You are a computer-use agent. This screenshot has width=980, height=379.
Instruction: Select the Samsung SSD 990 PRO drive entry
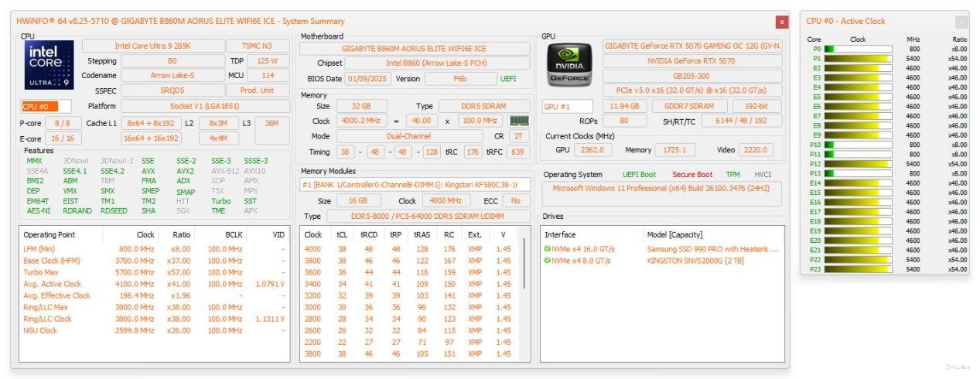pyautogui.click(x=712, y=249)
